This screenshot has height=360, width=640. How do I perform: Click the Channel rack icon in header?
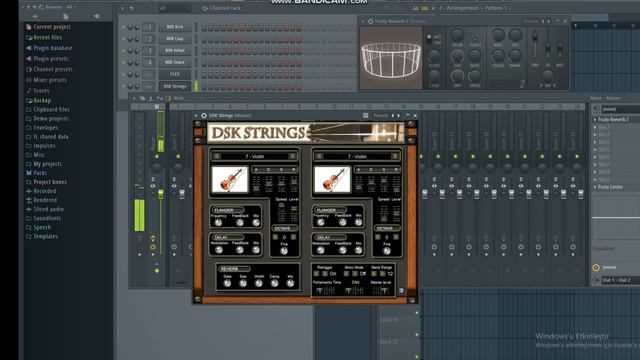point(205,8)
